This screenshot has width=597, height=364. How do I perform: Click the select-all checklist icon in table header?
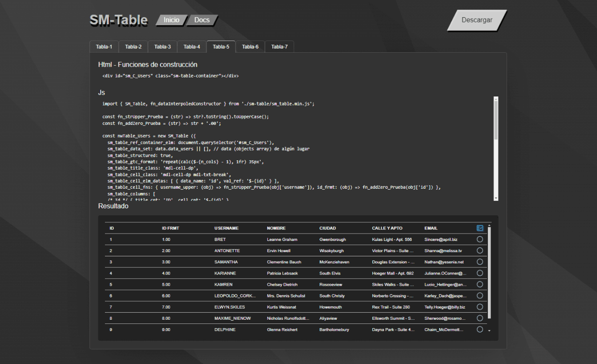tap(479, 228)
